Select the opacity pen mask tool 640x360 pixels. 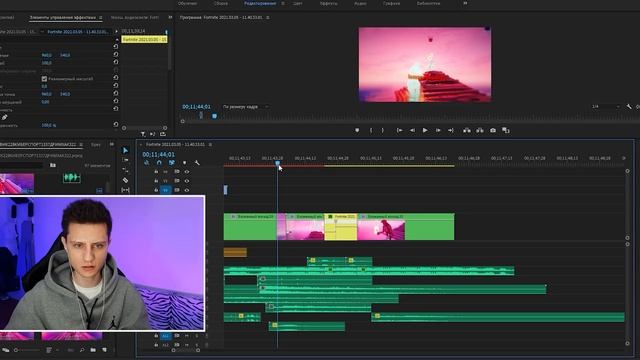point(4,118)
